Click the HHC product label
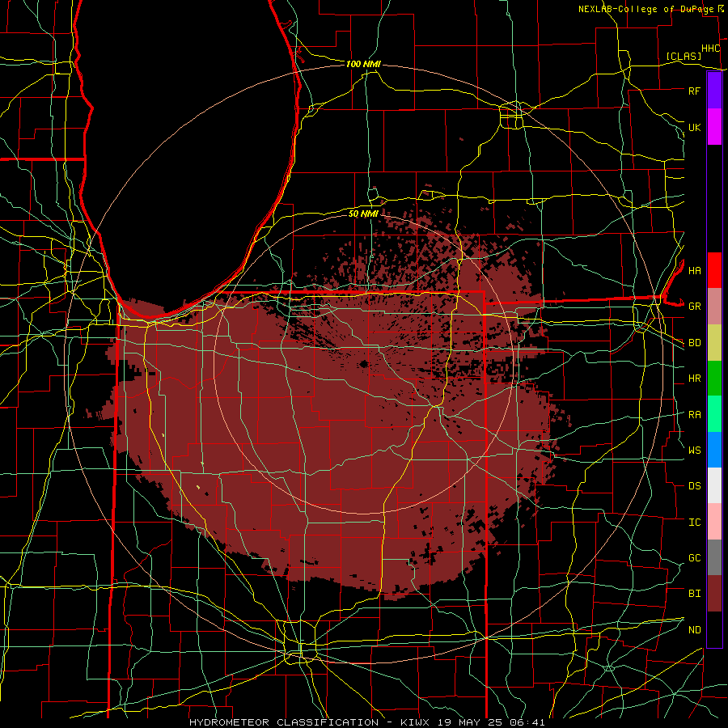 click(710, 49)
